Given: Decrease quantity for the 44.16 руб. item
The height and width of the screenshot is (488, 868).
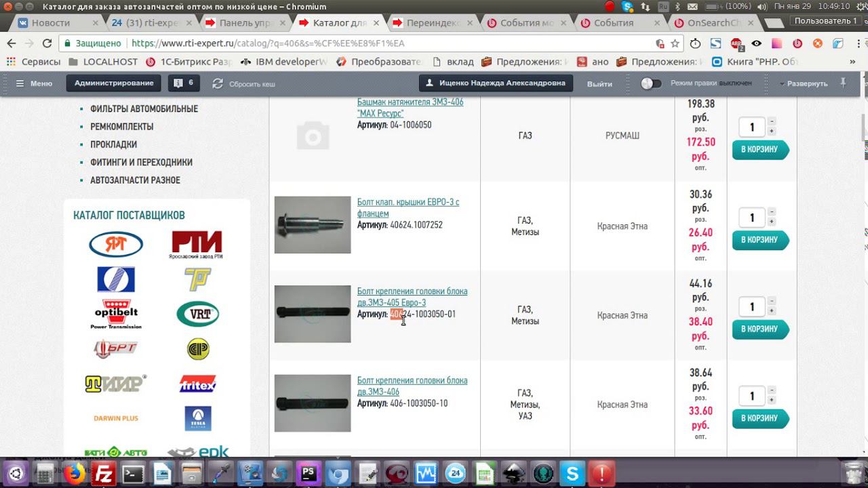Looking at the screenshot, I should click(772, 302).
